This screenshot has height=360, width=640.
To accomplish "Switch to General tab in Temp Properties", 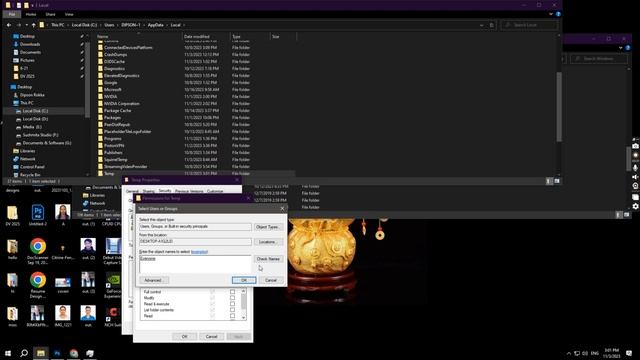I will pyautogui.click(x=132, y=191).
